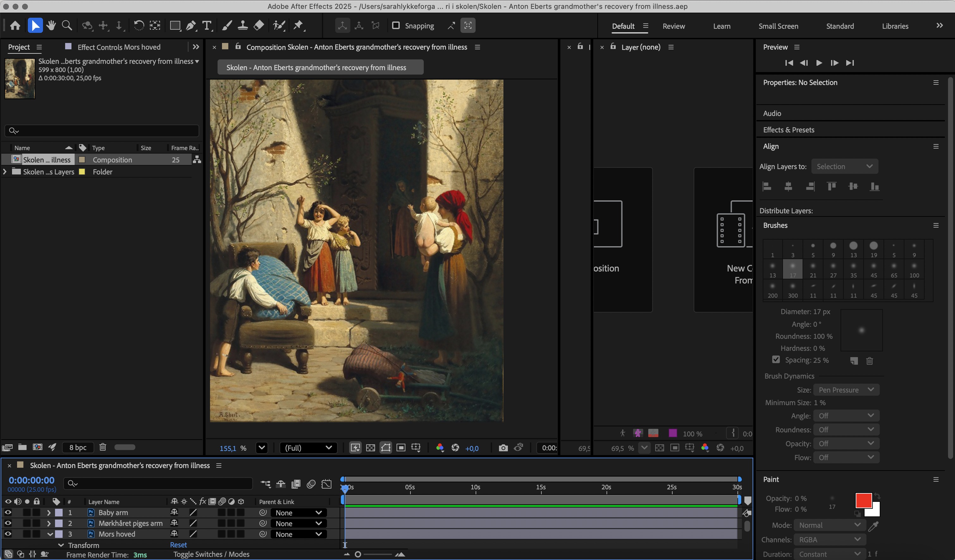Image resolution: width=955 pixels, height=560 pixels.
Task: Switch to the Standard workspace
Action: 840,26
